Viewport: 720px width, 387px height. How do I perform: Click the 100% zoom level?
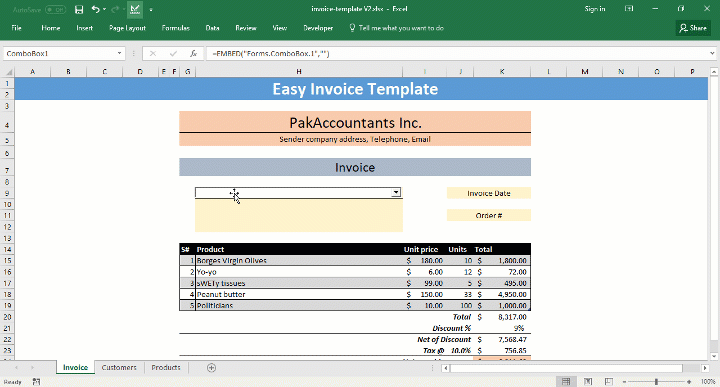click(708, 381)
